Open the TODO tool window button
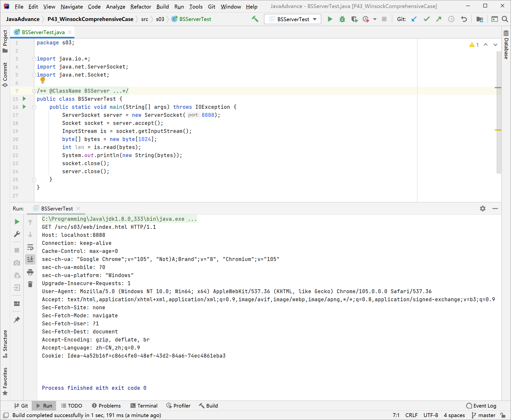 click(x=71, y=406)
